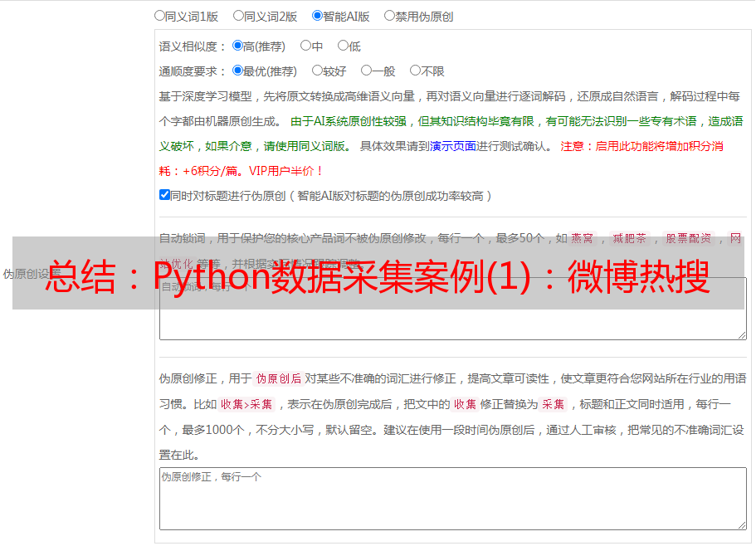The width and height of the screenshot is (756, 546).
Task: Click the 伪原创后 highlighted tag
Action: click(279, 378)
